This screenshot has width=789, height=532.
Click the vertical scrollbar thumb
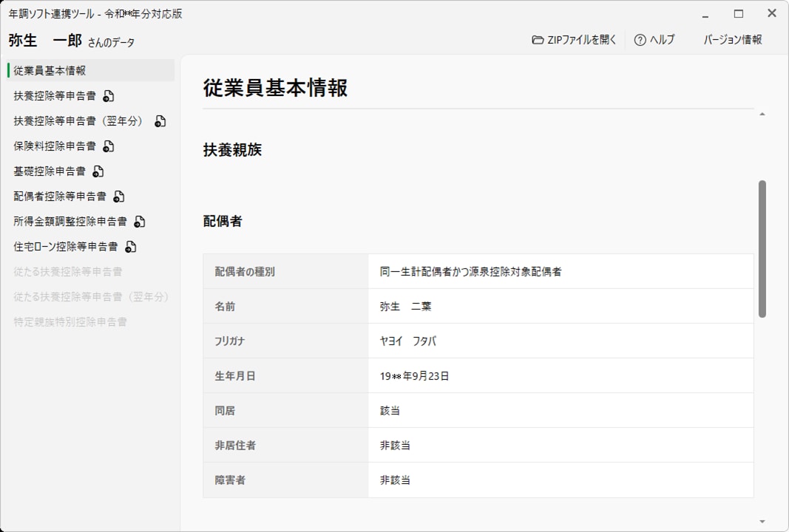(x=762, y=249)
